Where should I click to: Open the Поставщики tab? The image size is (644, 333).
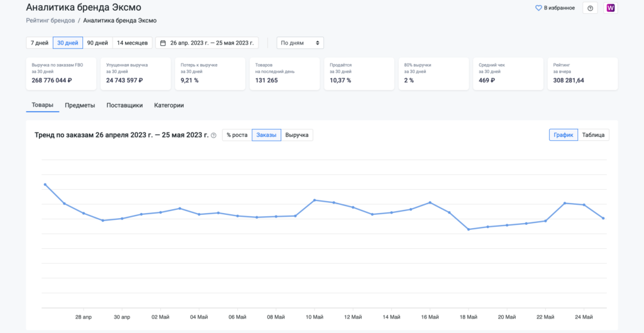[x=125, y=106]
